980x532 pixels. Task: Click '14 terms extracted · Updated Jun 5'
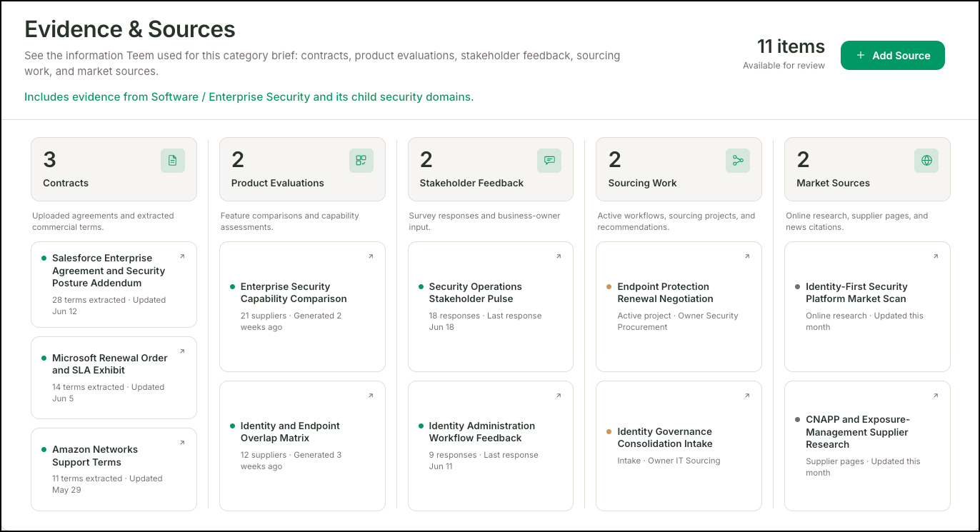pos(108,393)
